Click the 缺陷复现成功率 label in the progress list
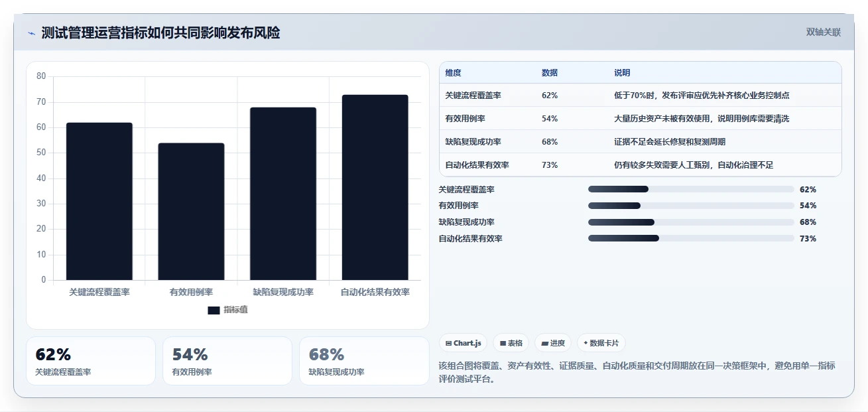Viewport: 868px width, 412px height. [x=467, y=222]
